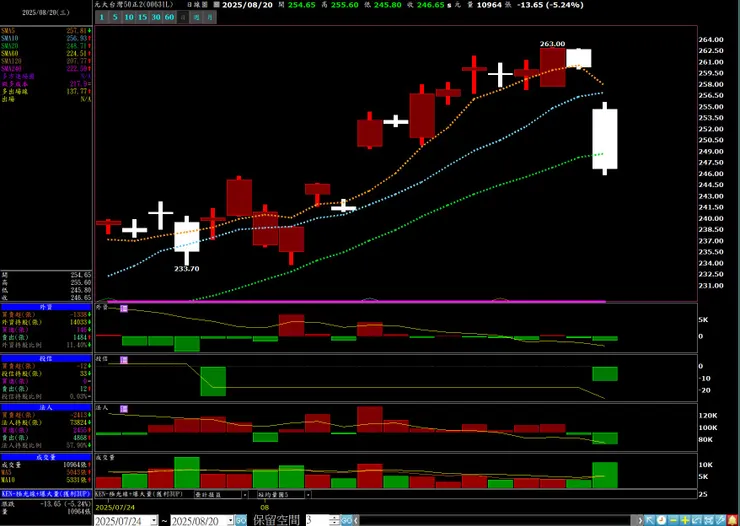Select the 10-minute interval button
This screenshot has width=740, height=526.
(129, 17)
